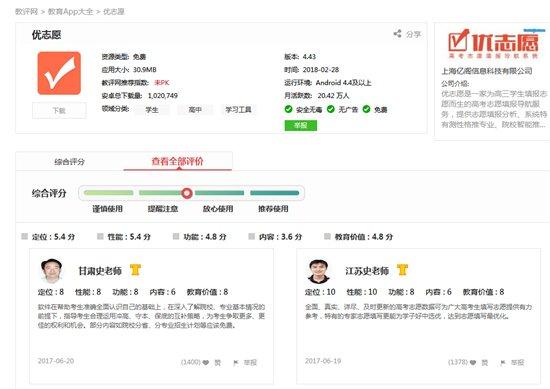Screen dimensions: 550x389
Task: Click 江苏史老师 avatar photo
Action: point(318,271)
